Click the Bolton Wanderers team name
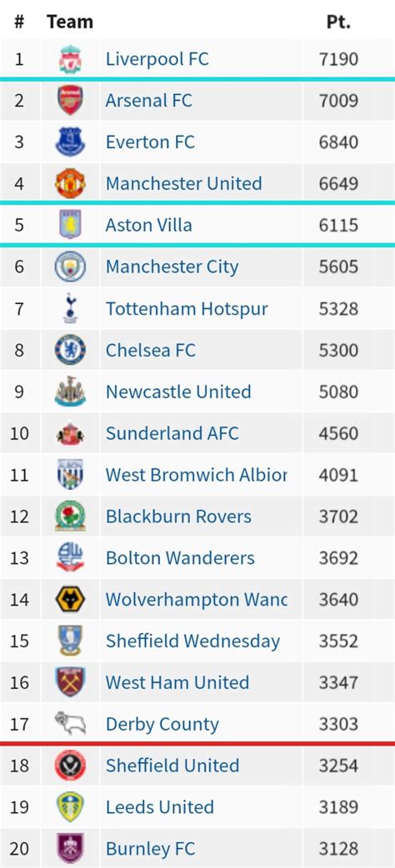395x868 pixels. tap(180, 557)
